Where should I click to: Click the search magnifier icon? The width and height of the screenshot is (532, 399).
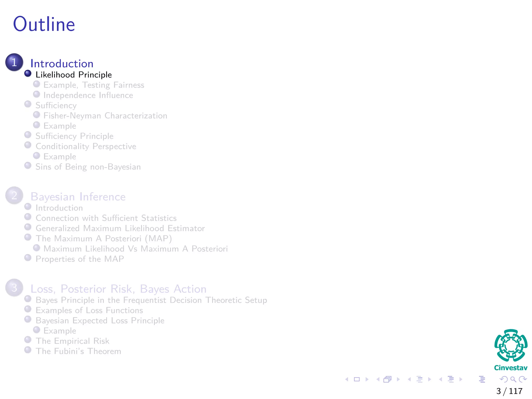tap(513, 379)
